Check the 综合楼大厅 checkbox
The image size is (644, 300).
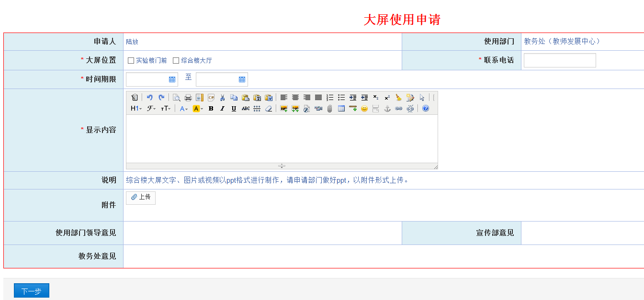click(176, 61)
